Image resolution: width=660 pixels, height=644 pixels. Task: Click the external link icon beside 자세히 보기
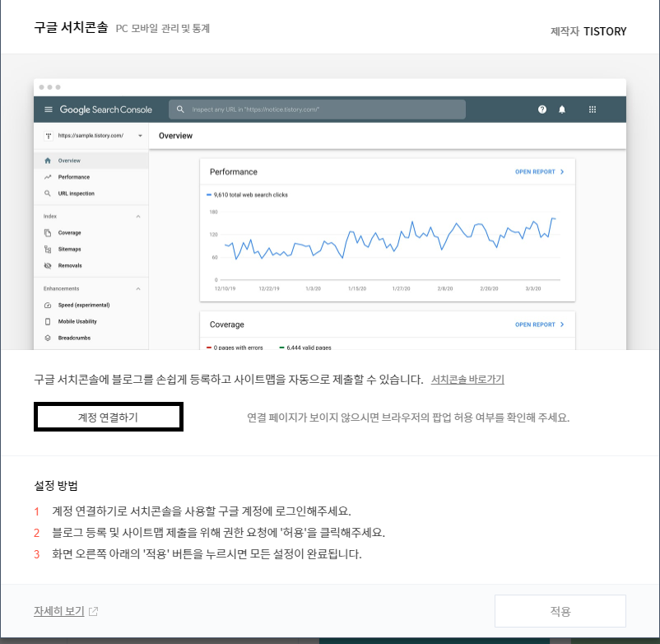coord(93,611)
